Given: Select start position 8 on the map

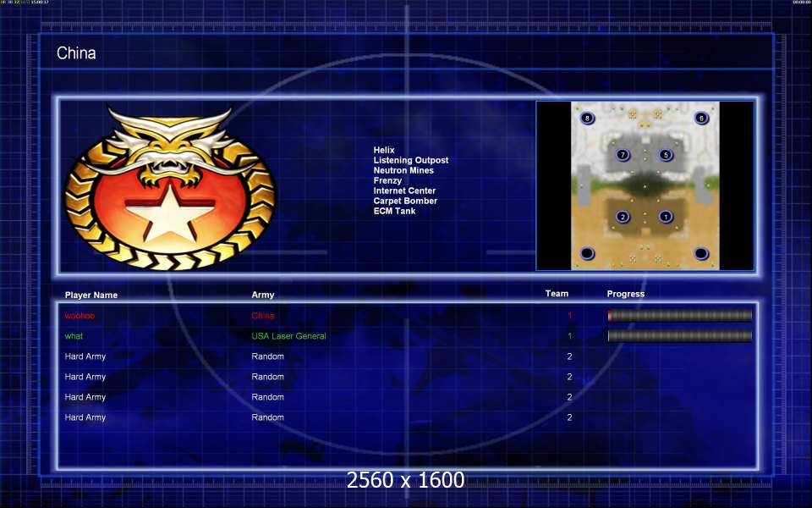Looking at the screenshot, I should click(587, 119).
